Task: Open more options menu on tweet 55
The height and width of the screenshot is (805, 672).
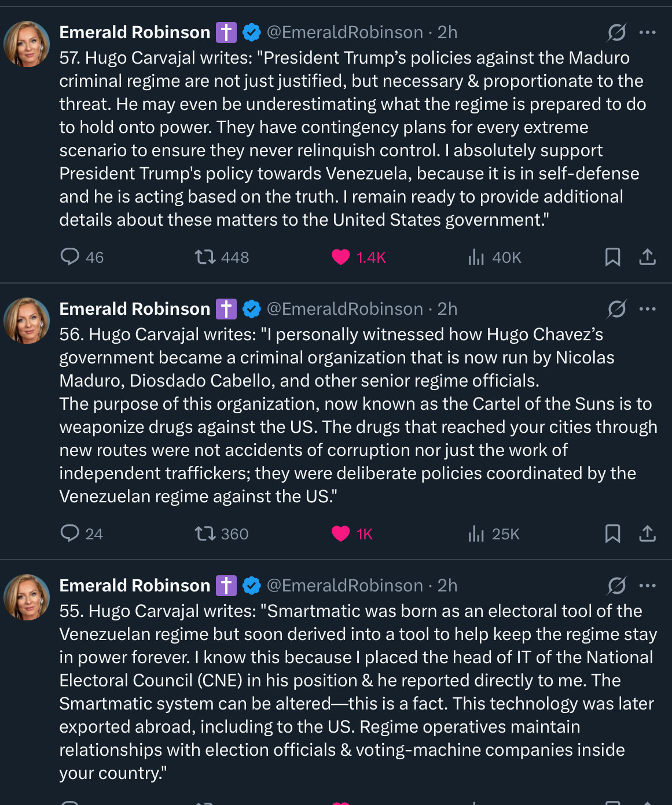Action: coord(647,586)
